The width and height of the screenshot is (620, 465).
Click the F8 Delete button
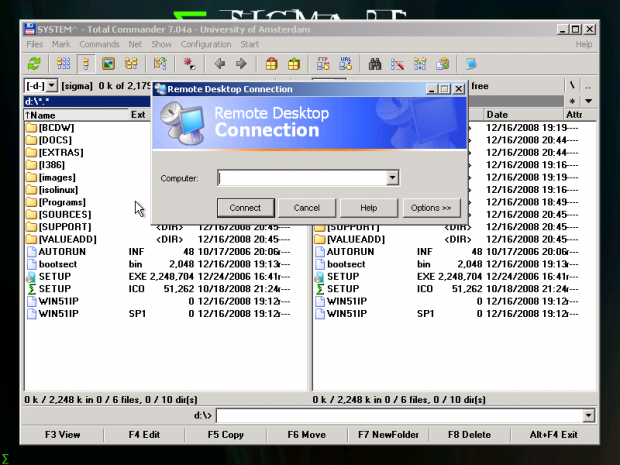469,435
